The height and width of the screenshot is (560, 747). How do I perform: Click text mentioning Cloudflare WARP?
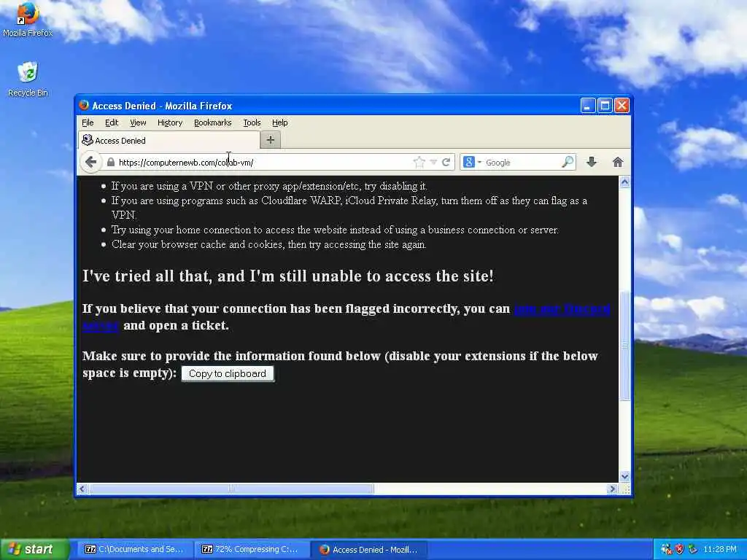coord(349,208)
